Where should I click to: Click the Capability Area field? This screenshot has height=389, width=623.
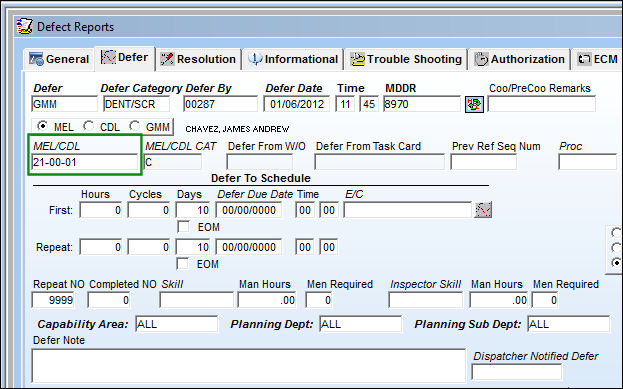(x=176, y=324)
